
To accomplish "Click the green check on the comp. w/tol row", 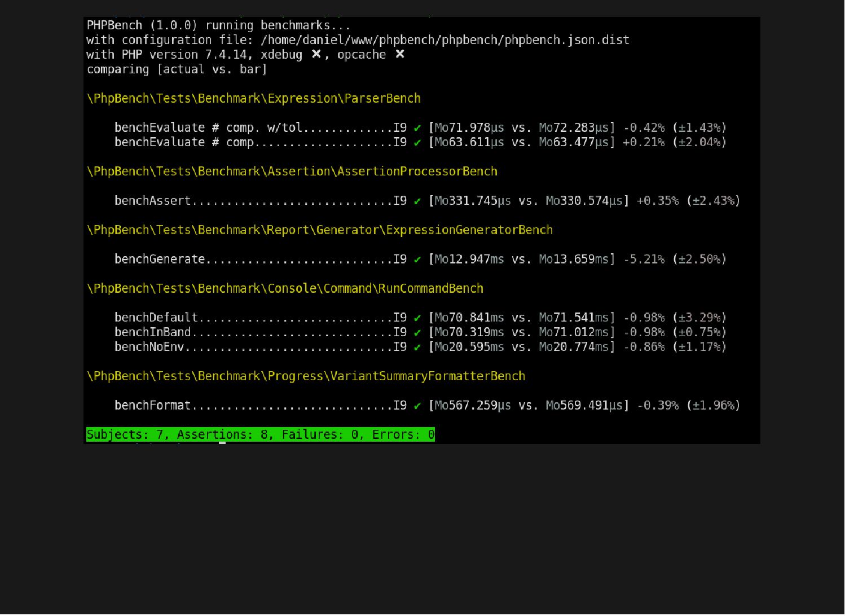I will pyautogui.click(x=417, y=128).
